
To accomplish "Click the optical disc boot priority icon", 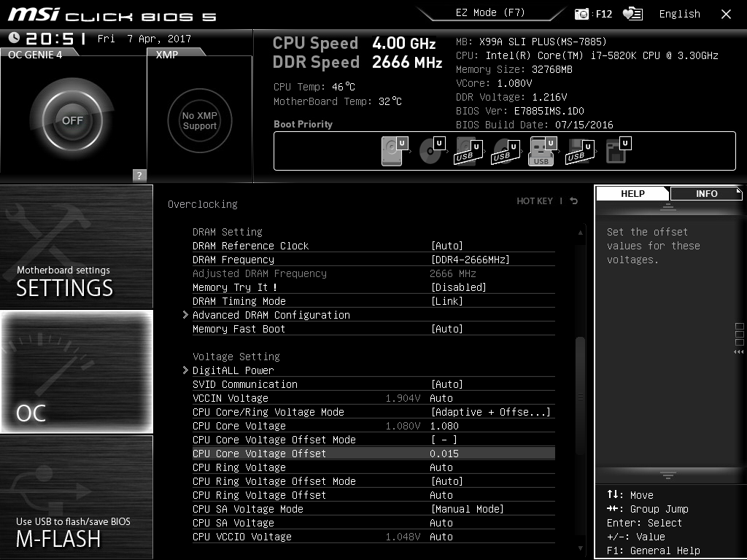I will click(432, 151).
